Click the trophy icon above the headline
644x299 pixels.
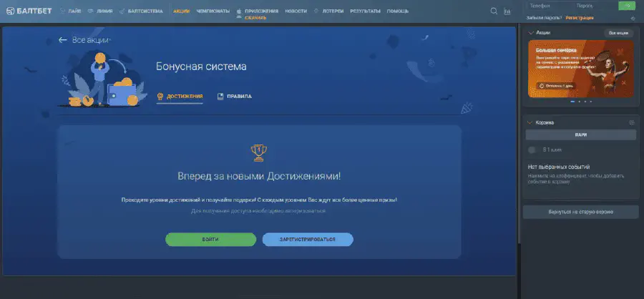[x=259, y=152]
